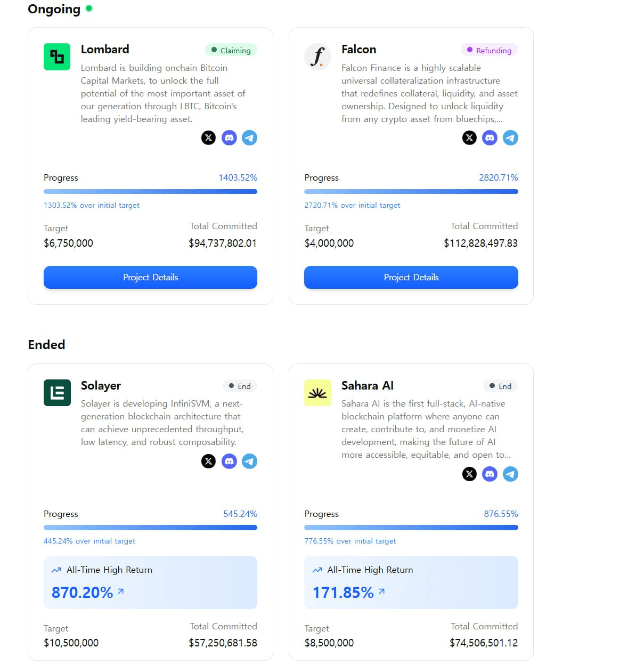Viewport: 636px width, 672px height.
Task: Open Lombard's Telegram icon
Action: (249, 138)
